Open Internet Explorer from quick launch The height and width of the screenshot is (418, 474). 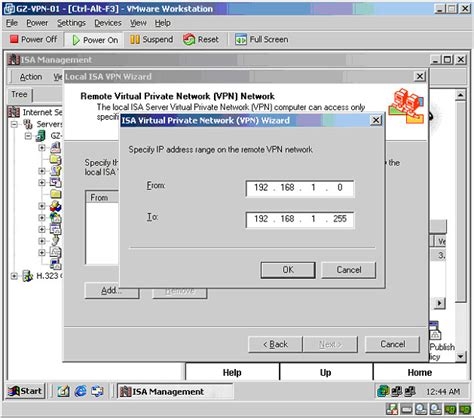point(80,391)
